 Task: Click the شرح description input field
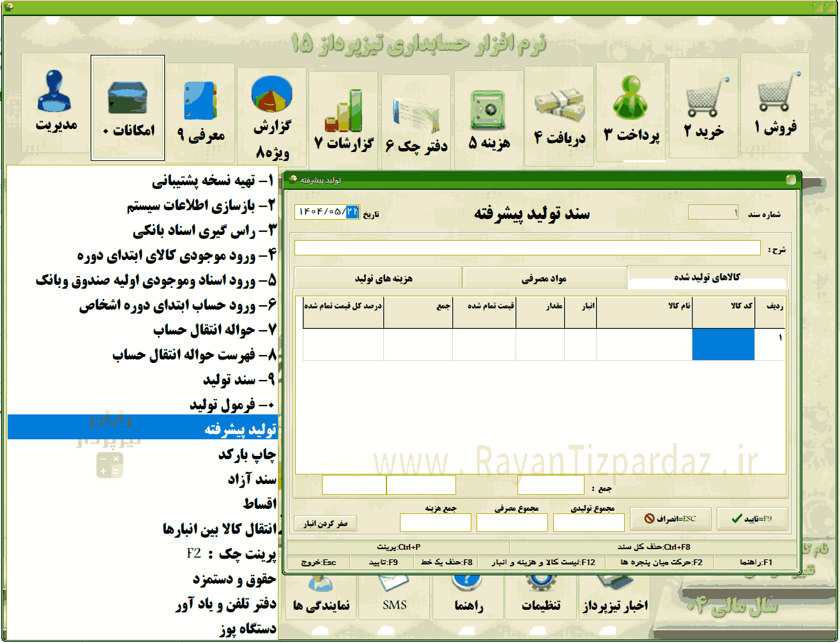(x=528, y=248)
